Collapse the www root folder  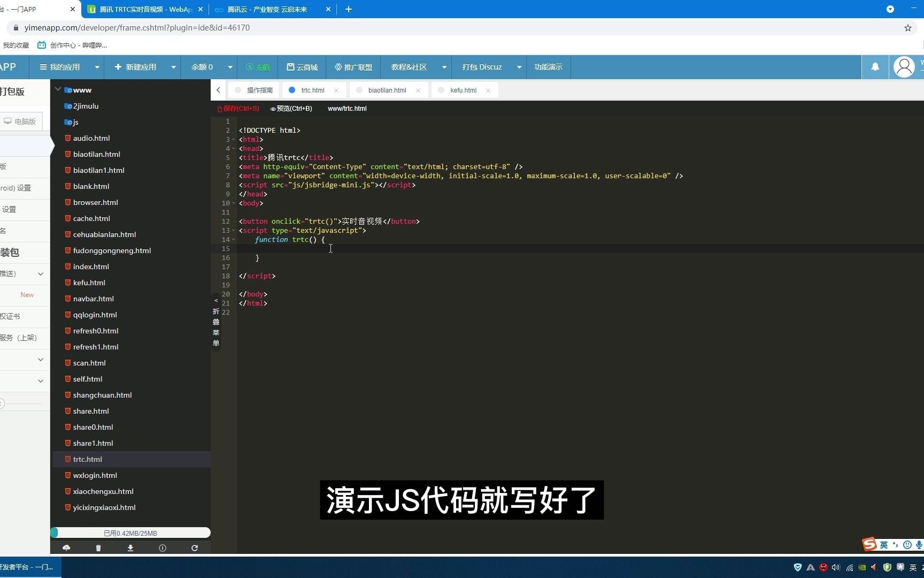pos(58,89)
